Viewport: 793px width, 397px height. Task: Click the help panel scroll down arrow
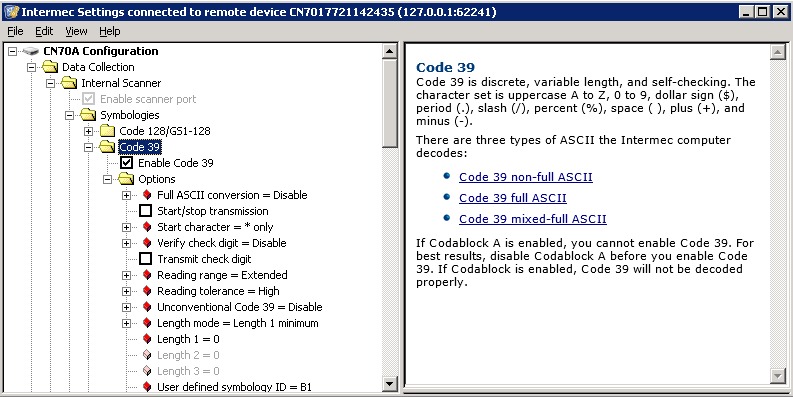point(778,375)
